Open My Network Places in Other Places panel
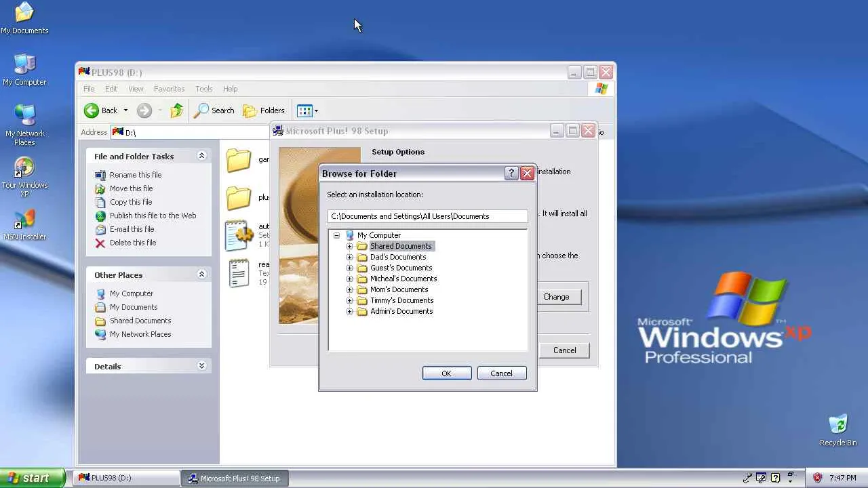The width and height of the screenshot is (868, 488). 140,334
